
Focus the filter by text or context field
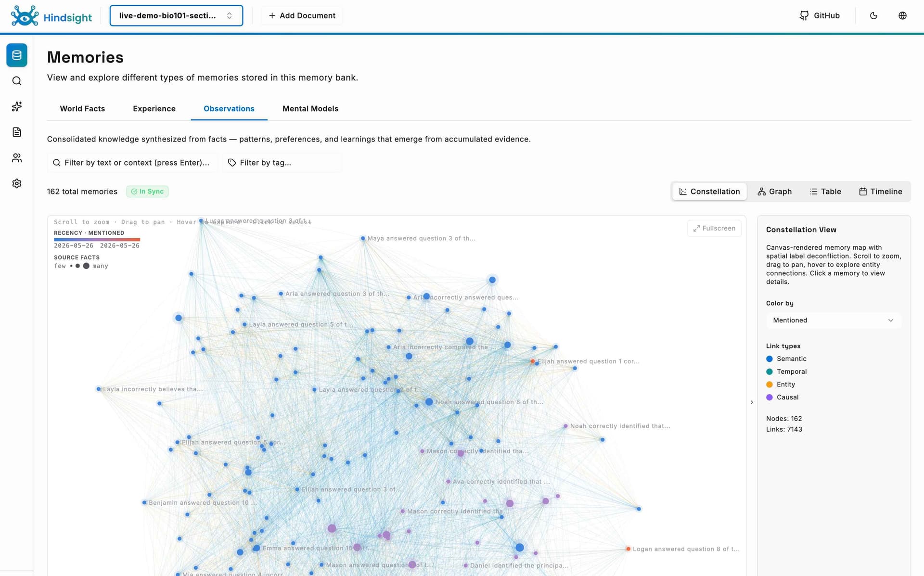(x=132, y=163)
